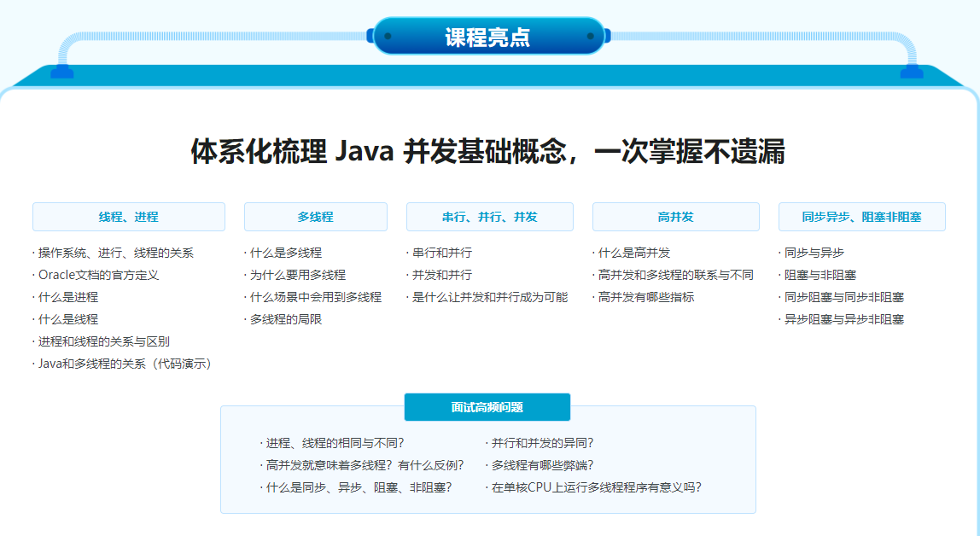
Task: Open 高并发有哪些指标 topic
Action: [645, 297]
